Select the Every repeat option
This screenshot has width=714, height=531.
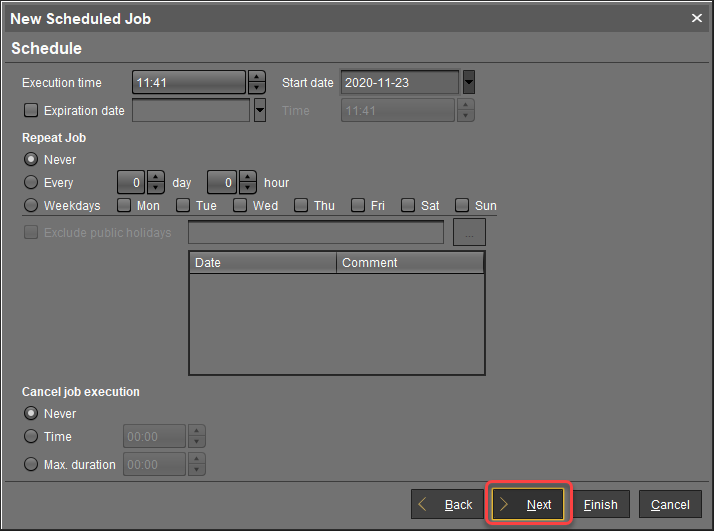tap(31, 183)
